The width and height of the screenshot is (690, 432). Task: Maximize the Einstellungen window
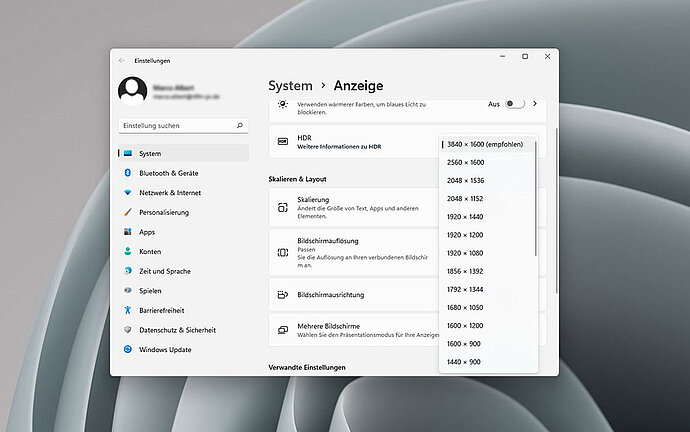pos(525,56)
